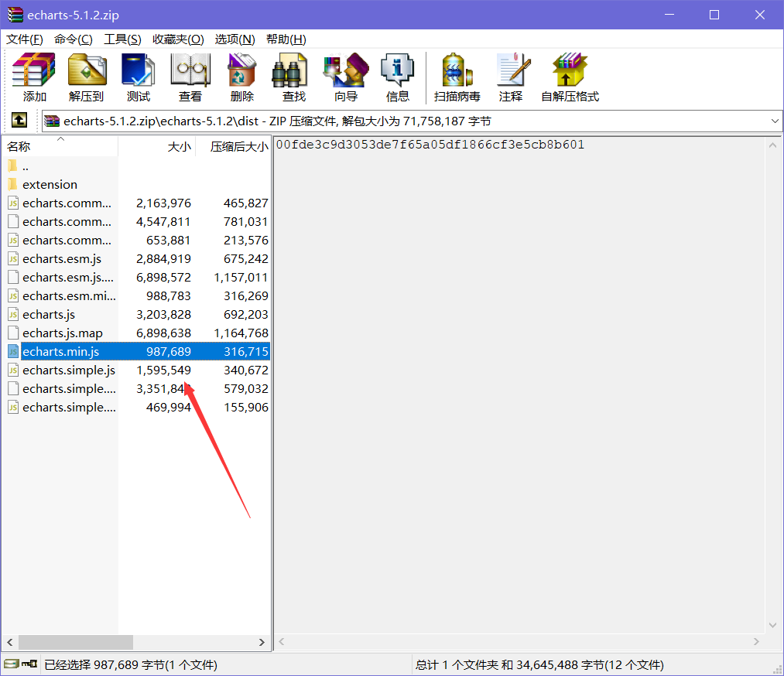
Task: Click the packed size 1,157,011
Action: coord(241,278)
